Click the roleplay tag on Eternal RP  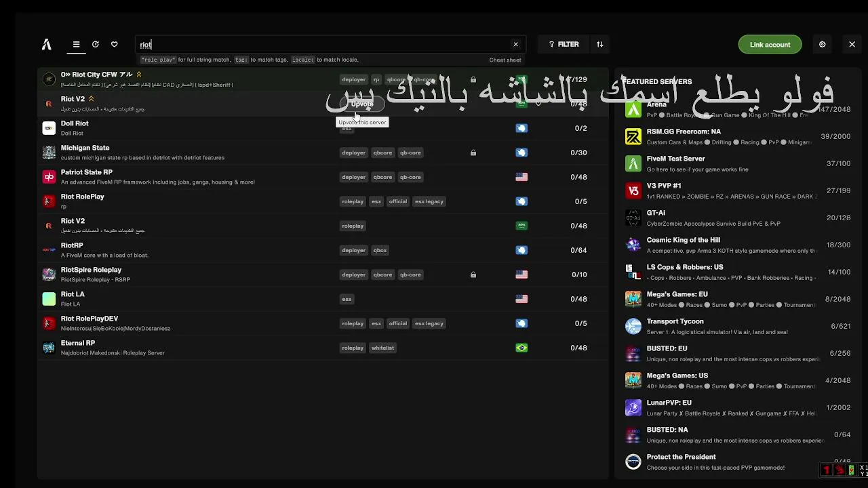tap(353, 348)
